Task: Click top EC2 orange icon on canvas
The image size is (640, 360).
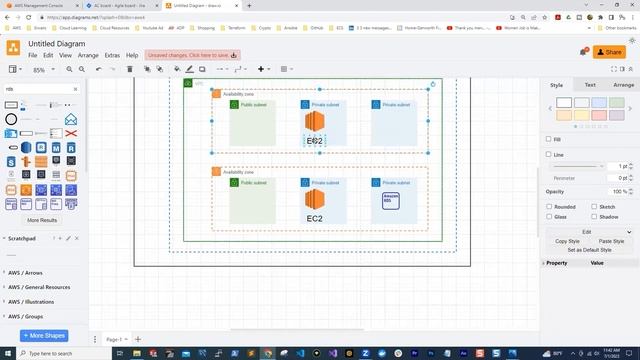Action: (x=315, y=121)
